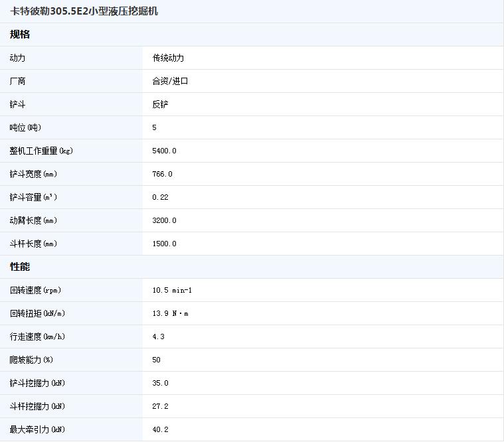Click the 最大牵引力(kN) label
This screenshot has height=442, width=504.
37,429
